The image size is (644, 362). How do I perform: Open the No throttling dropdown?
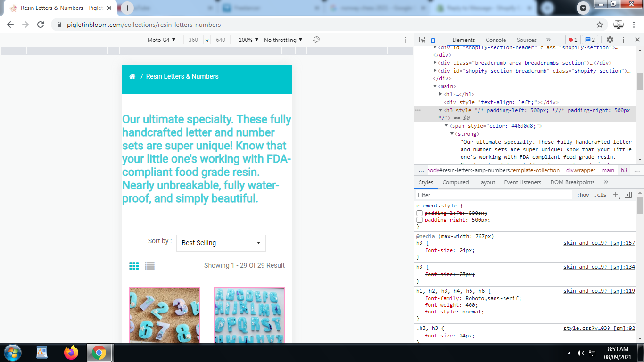[283, 40]
